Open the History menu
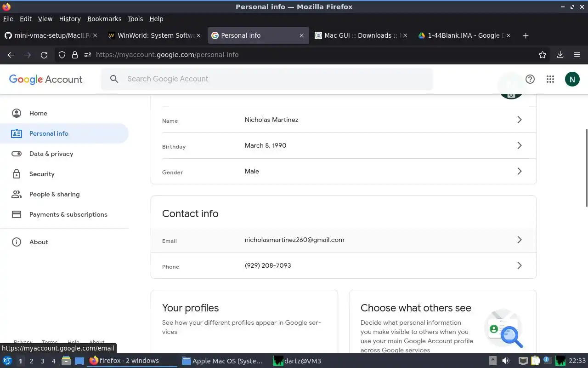Image resolution: width=588 pixels, height=368 pixels. coord(70,19)
